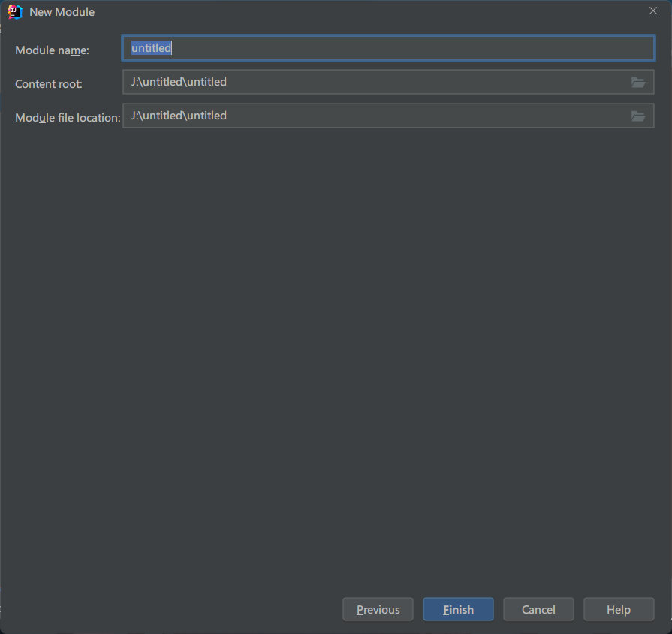Click the 'Module name:' label
Viewport: 672px width, 634px height.
tap(53, 50)
